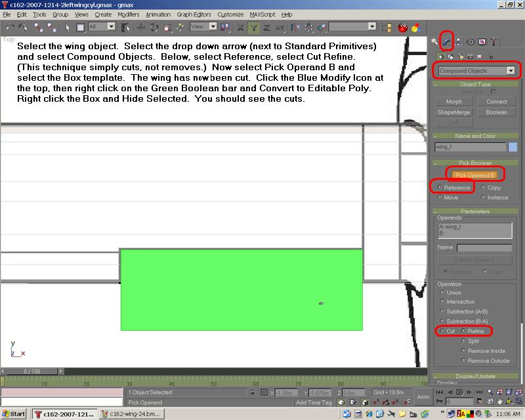Activate Select and Rotate tool
This screenshot has width=525, height=420.
pyautogui.click(x=154, y=28)
